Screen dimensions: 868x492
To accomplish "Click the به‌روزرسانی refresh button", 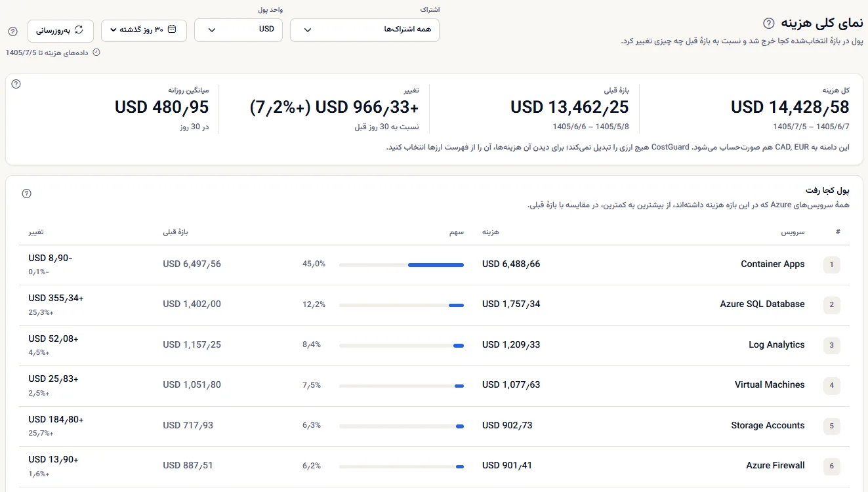I will [60, 30].
